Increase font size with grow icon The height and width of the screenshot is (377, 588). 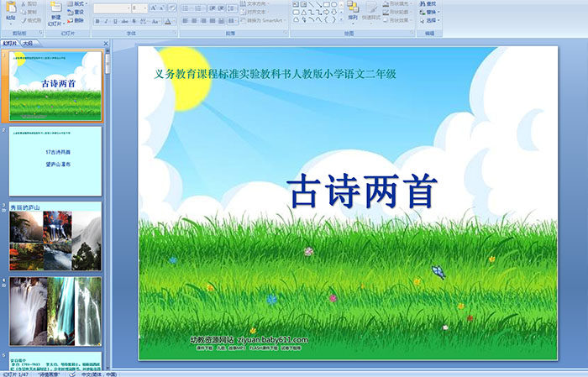[x=154, y=8]
